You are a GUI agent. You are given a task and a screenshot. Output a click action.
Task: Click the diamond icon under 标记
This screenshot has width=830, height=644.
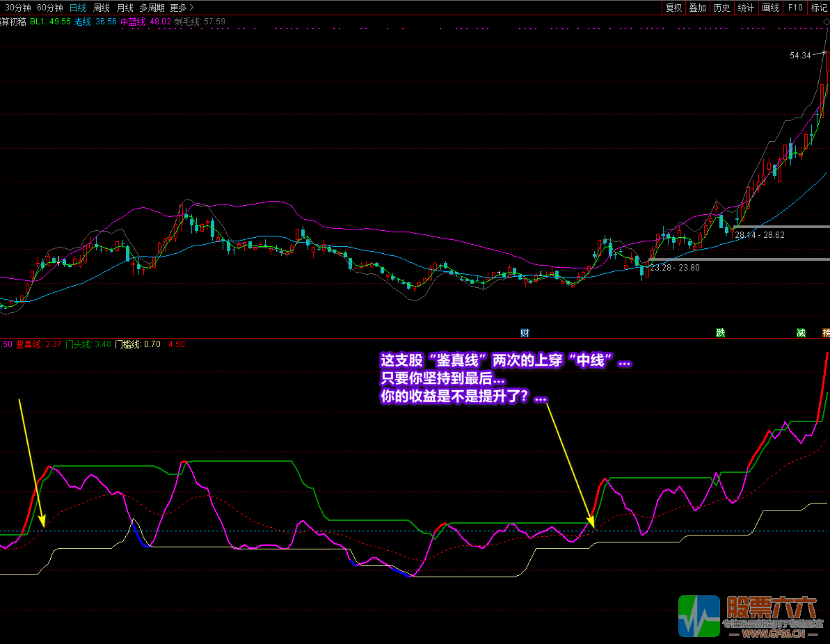coord(827,22)
